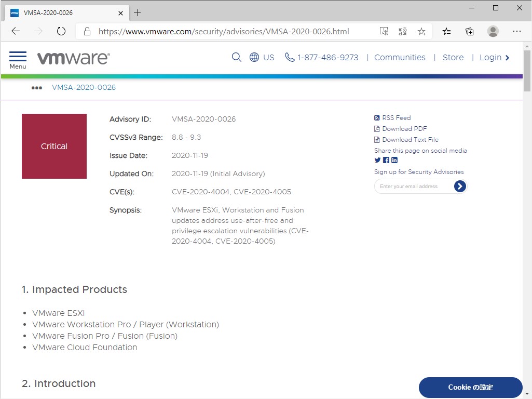Focus the email address input field
532x399 pixels.
tap(414, 187)
